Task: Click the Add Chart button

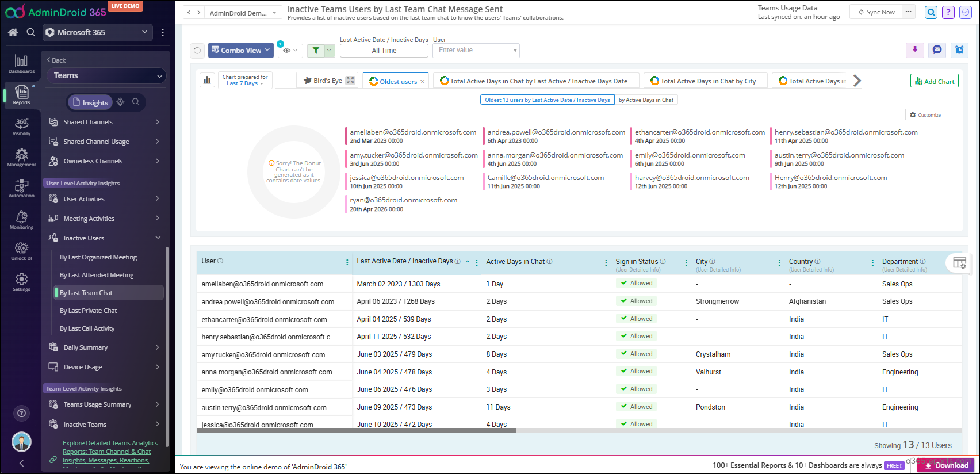Action: tap(934, 81)
